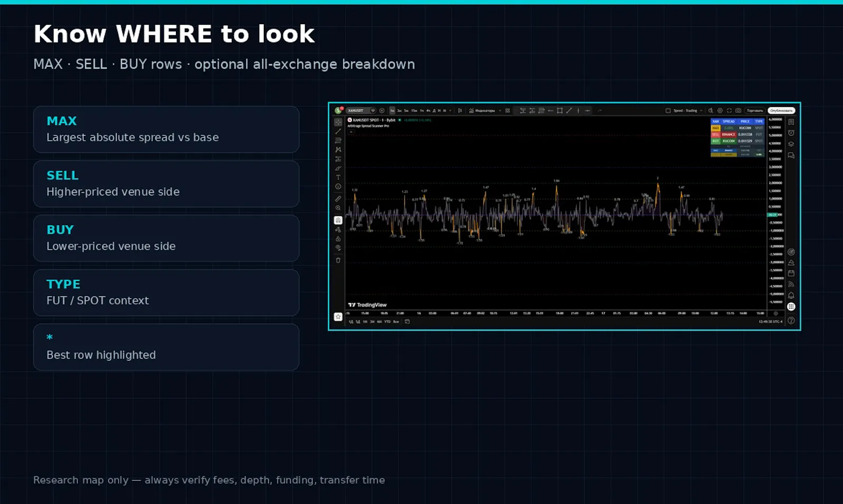Open the help question mark icon

click(791, 320)
